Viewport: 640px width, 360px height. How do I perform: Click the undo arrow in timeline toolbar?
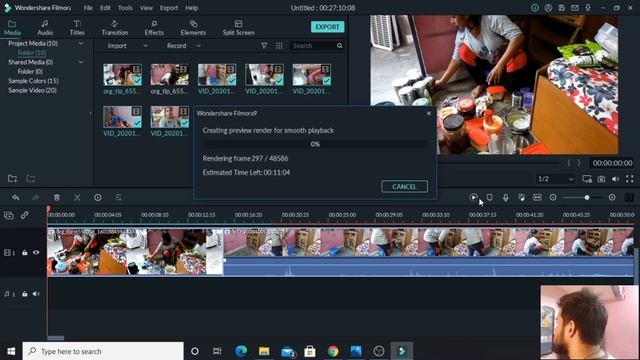tap(16, 198)
